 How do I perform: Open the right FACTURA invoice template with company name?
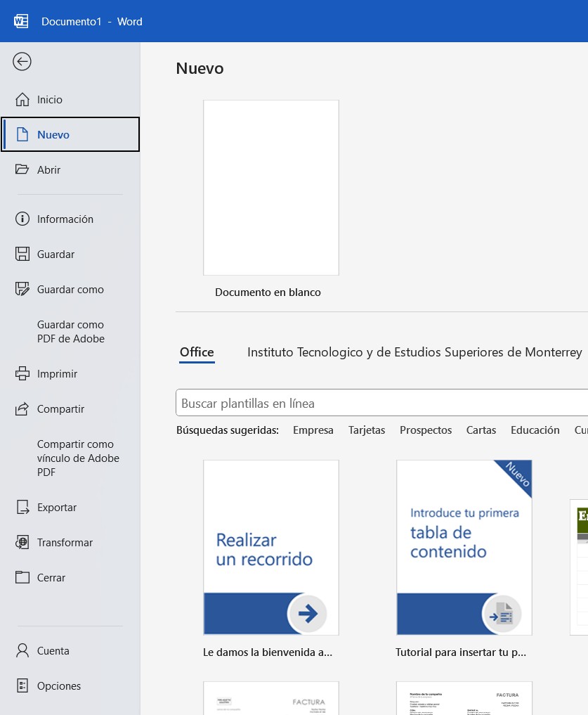coord(464,698)
